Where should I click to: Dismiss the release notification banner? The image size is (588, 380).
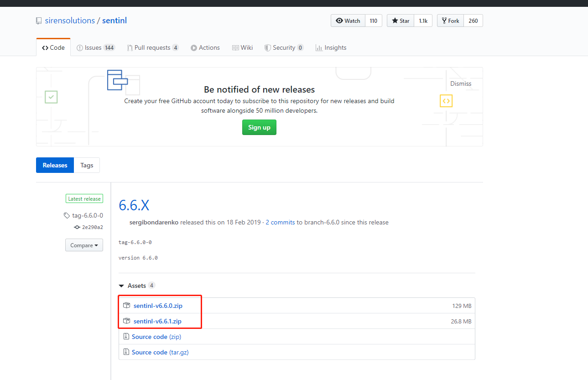coord(461,83)
